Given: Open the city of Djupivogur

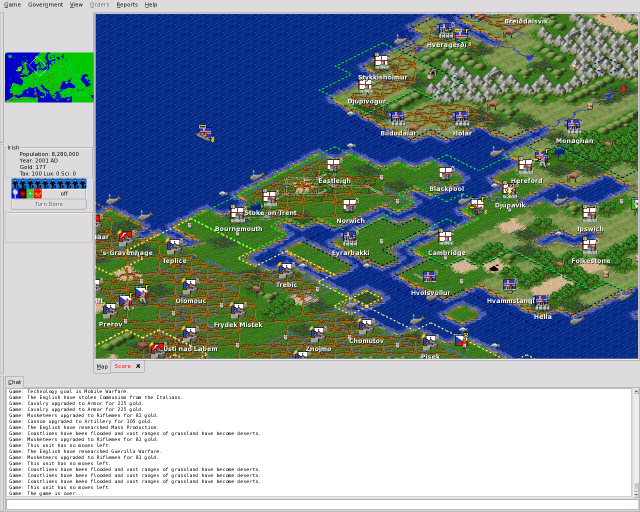Looking at the screenshot, I should click(365, 86).
